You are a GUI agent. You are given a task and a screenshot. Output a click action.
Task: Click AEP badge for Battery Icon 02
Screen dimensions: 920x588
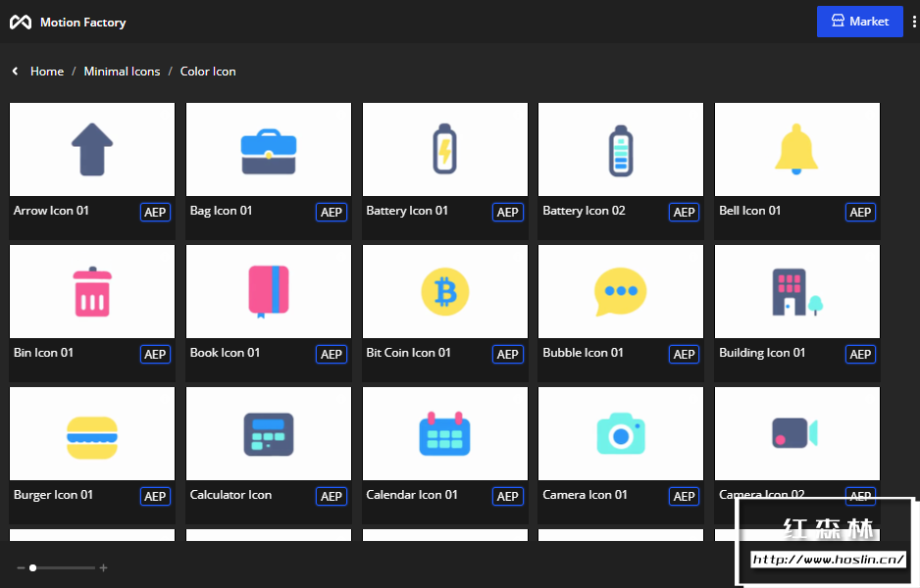685,213
